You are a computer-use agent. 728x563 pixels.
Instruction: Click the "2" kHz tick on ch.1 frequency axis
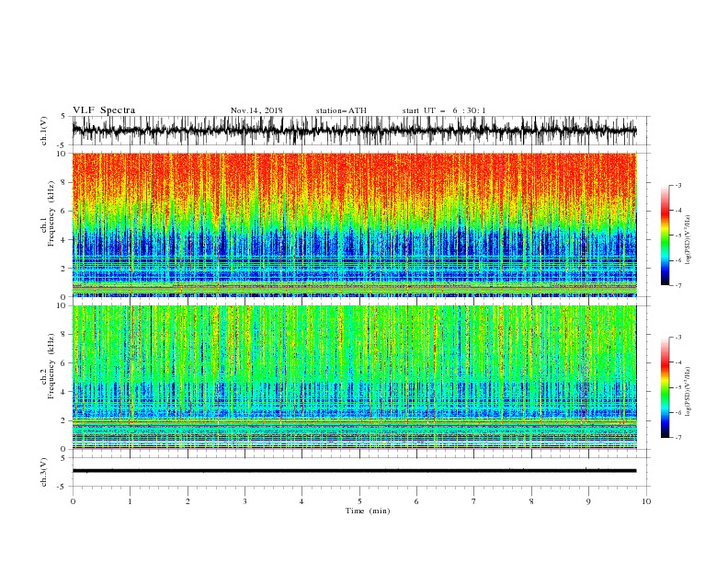pos(64,268)
